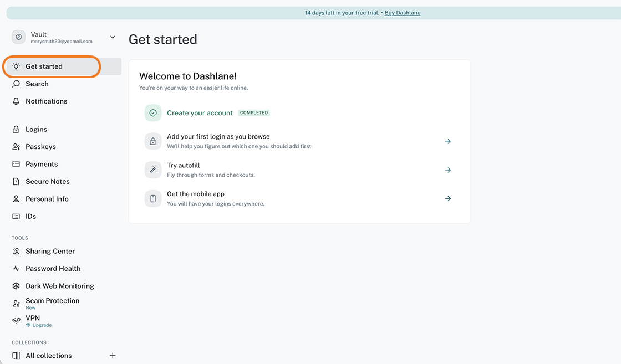
Task: Click the VPN wifi icon
Action: coord(16,321)
